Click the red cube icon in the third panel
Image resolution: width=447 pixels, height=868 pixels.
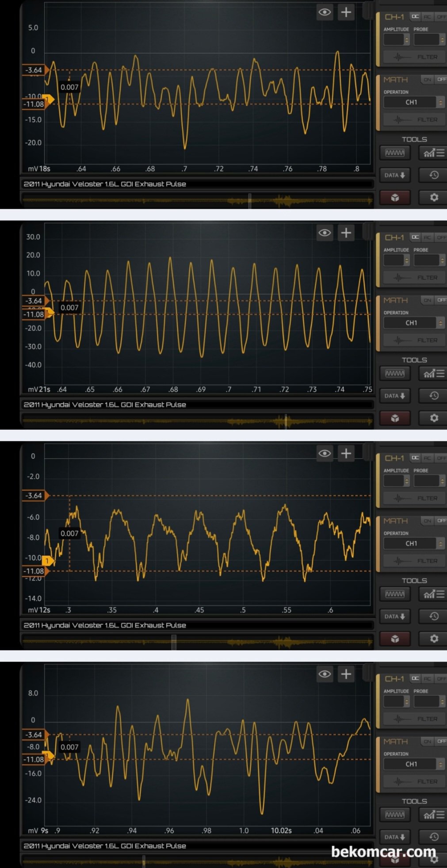395,639
